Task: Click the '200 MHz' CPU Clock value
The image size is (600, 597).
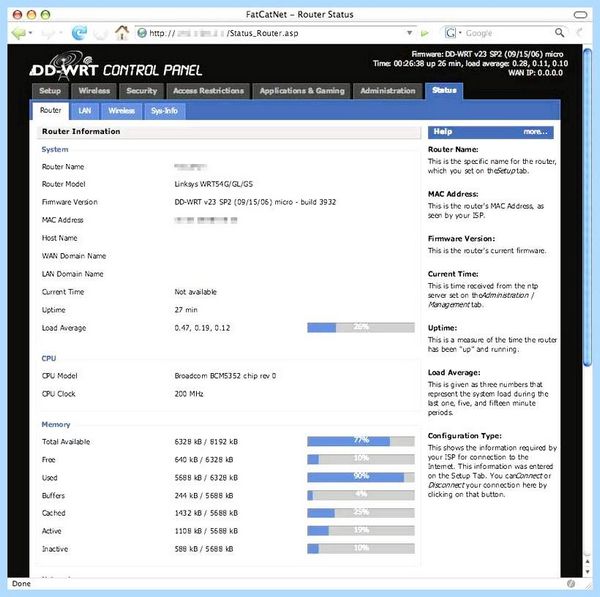Action: point(189,394)
